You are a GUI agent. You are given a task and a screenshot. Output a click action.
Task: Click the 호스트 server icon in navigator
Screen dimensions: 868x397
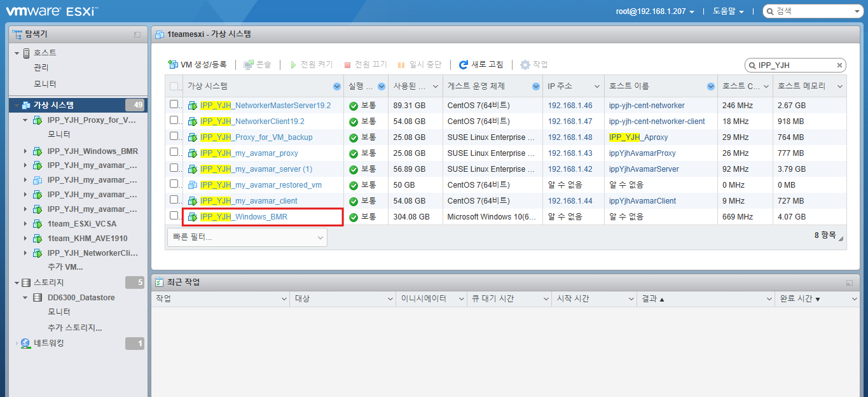(26, 53)
